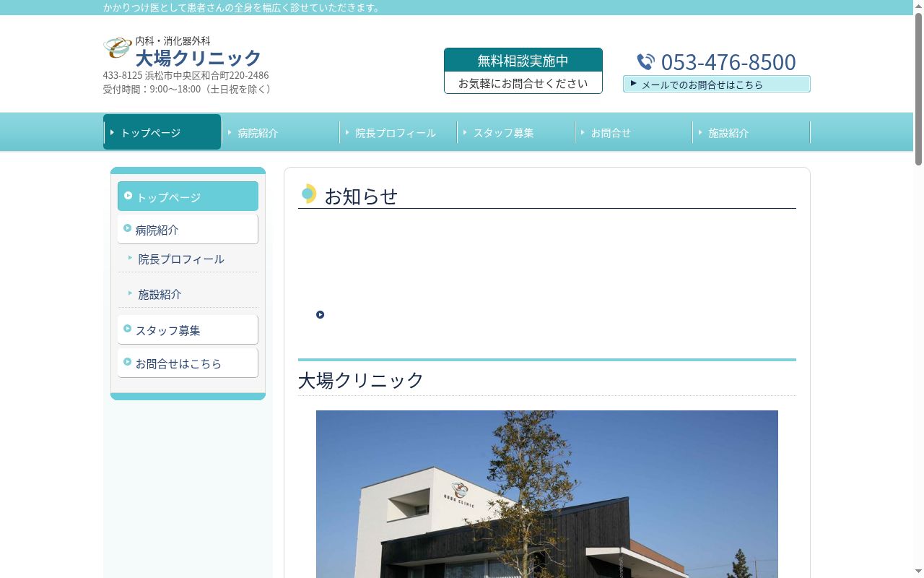Click the round bullet beside sidebar スタッフ募集

tap(128, 329)
